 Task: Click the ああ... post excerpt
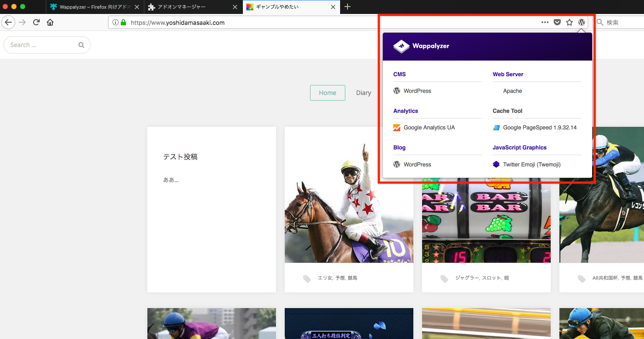coord(171,180)
